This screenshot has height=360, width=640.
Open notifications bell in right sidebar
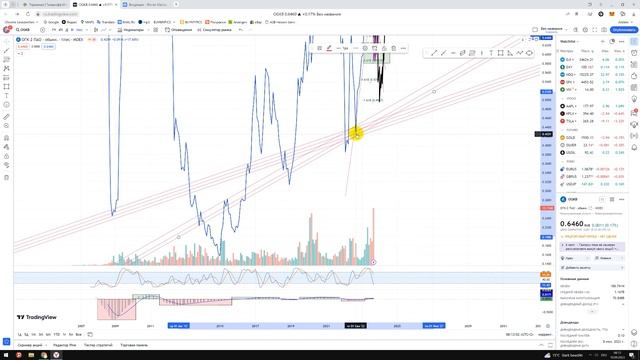pyautogui.click(x=634, y=147)
